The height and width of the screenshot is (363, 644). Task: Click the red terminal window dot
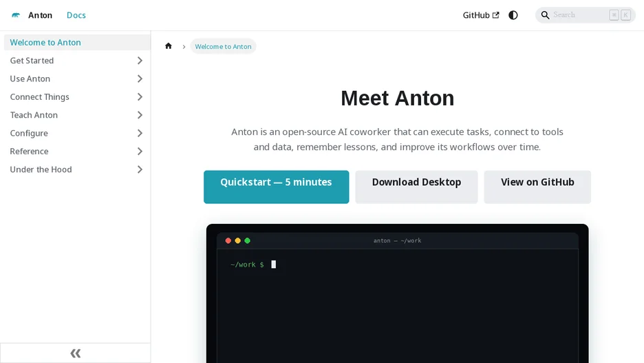pyautogui.click(x=228, y=240)
